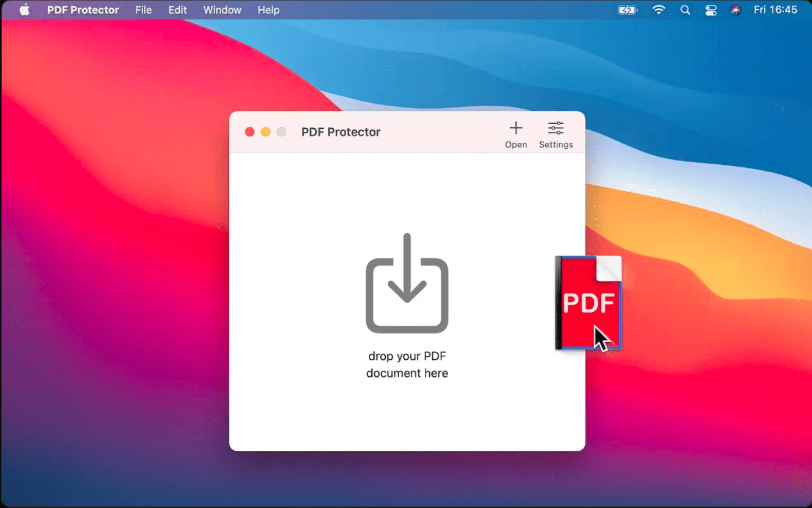Screen dimensions: 812x508
Task: Open the File menu
Action: click(x=143, y=10)
